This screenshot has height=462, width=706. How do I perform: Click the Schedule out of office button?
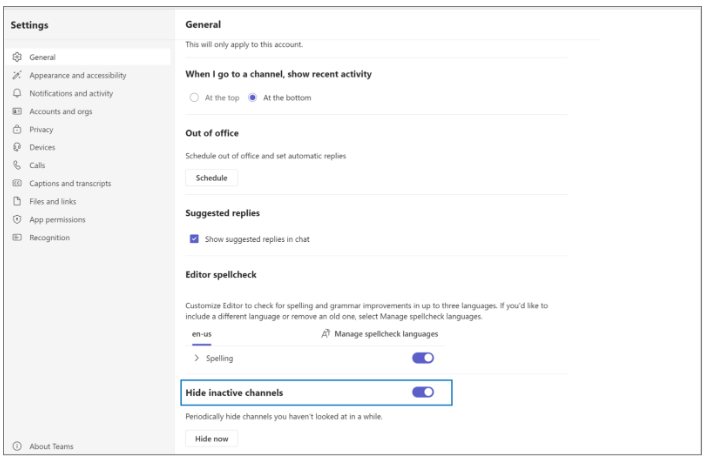[211, 178]
